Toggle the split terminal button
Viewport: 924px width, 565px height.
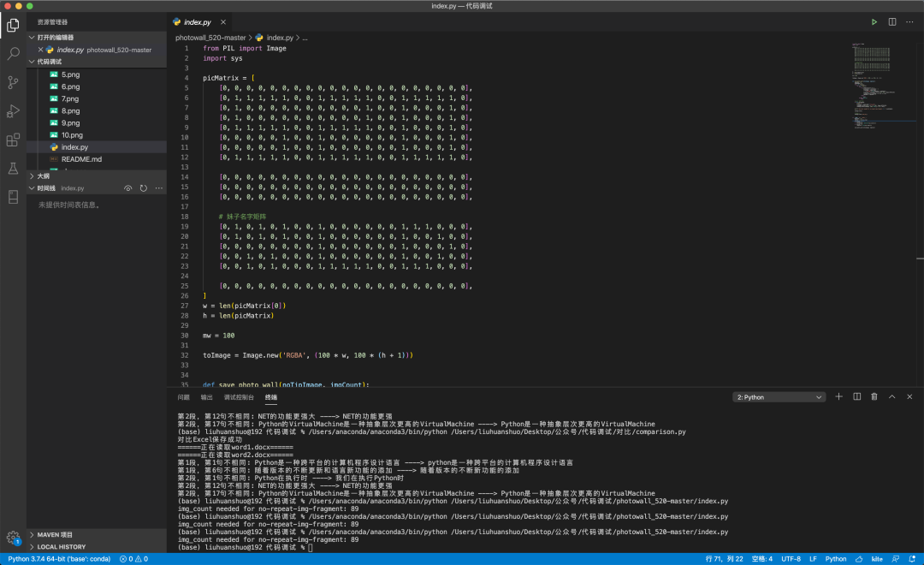click(x=856, y=396)
